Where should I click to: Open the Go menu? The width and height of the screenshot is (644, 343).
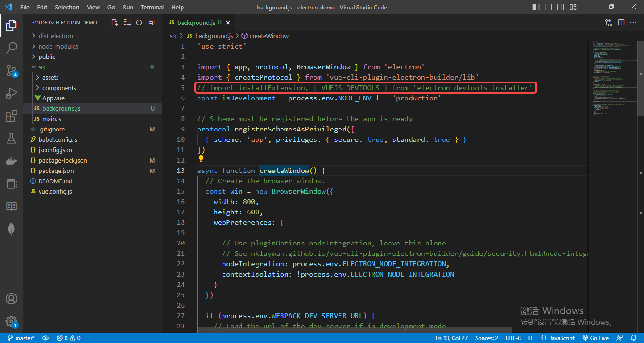coord(111,7)
